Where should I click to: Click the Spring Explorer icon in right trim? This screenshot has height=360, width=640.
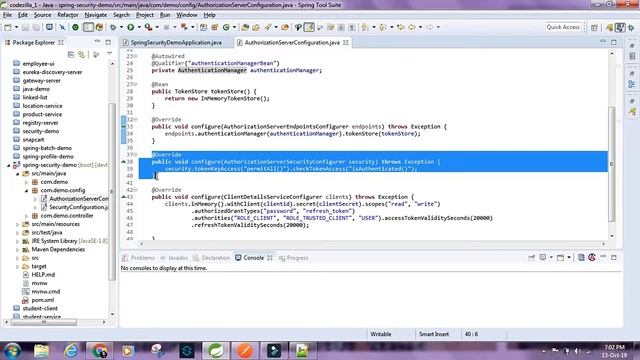pos(632,111)
